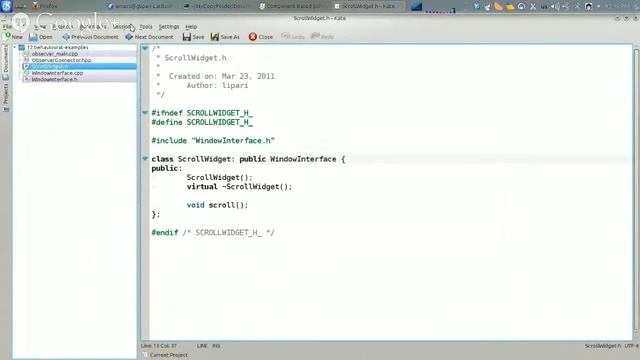The image size is (640, 360).
Task: Click the Save As toolbar button
Action: (225, 37)
